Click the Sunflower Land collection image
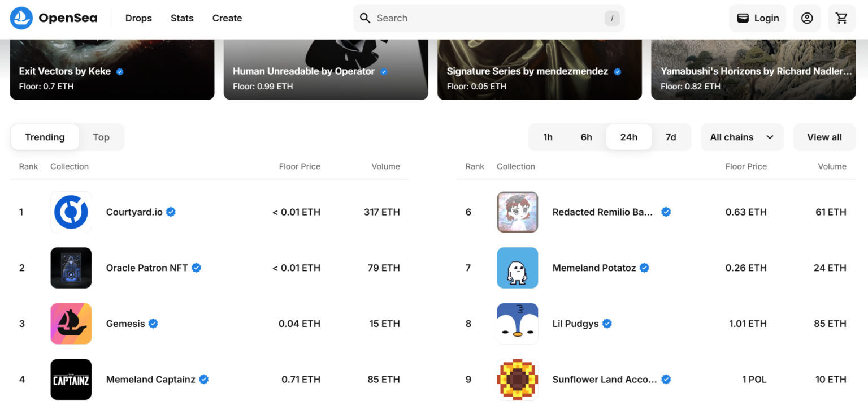 (x=517, y=379)
